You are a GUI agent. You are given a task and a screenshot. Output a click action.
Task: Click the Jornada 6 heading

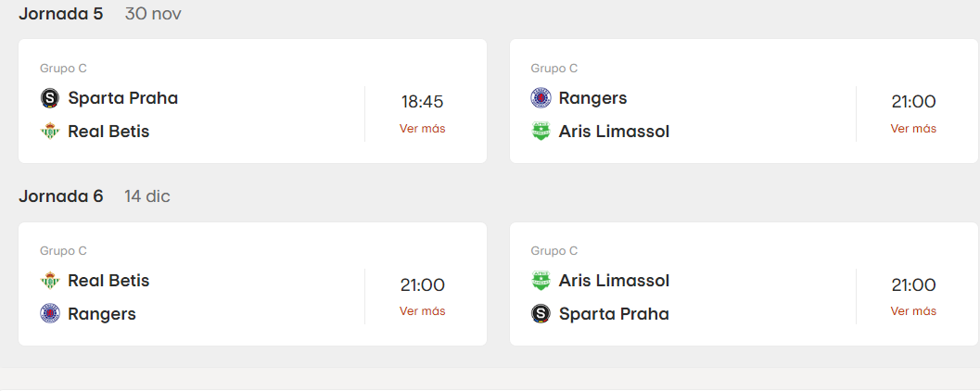coord(61,196)
